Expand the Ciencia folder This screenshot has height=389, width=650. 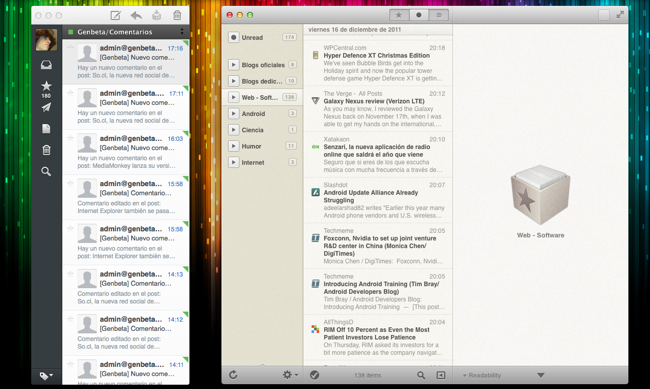233,130
